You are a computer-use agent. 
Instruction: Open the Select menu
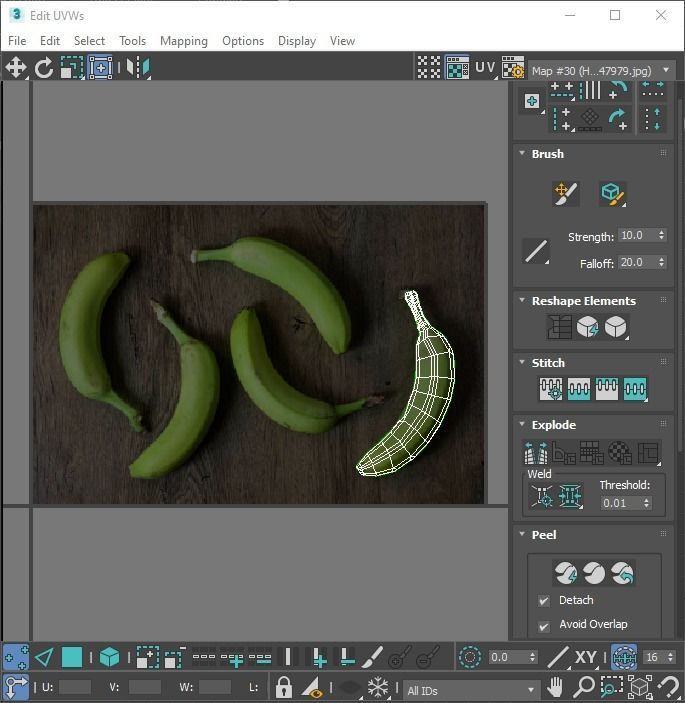point(89,41)
